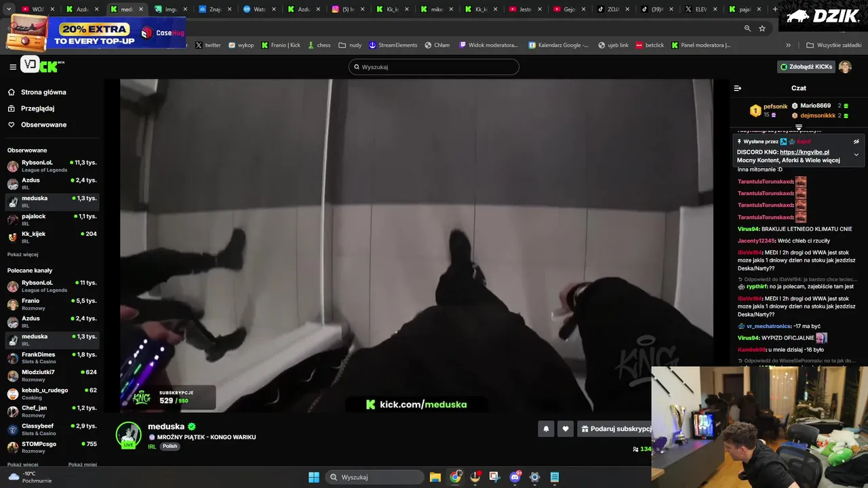Screen dimensions: 868x488
Task: Click pefsonik in the leaderboard
Action: tap(775, 106)
